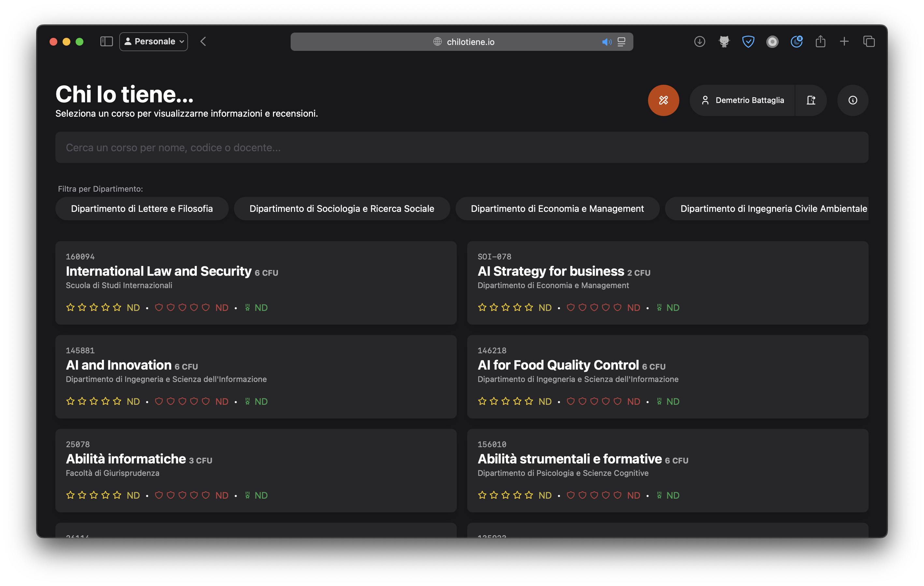Open the Demetrio Battaglia profile button
This screenshot has height=586, width=924.
coord(742,100)
